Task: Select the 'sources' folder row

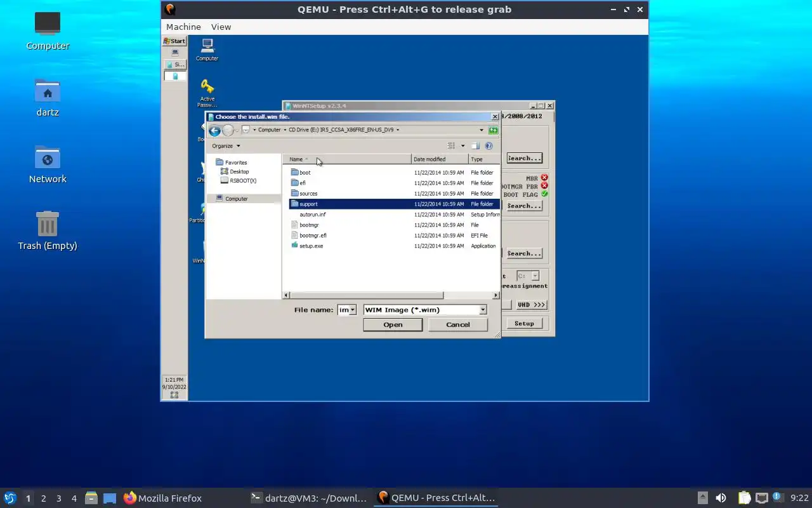Action: (x=395, y=194)
